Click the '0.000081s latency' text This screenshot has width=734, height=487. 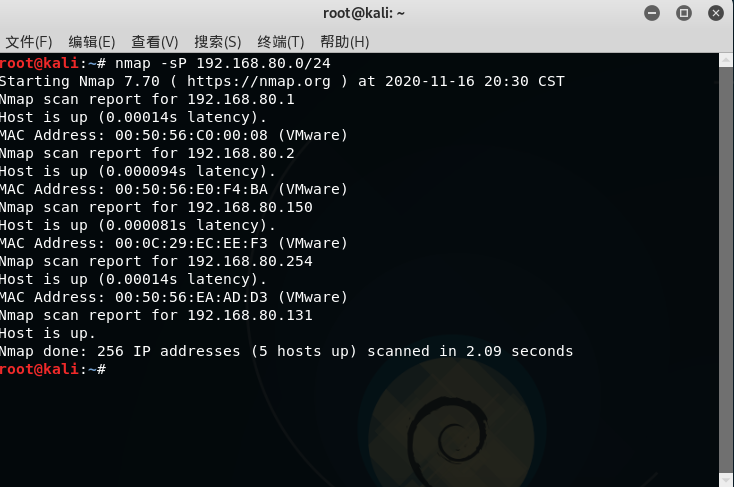click(186, 225)
